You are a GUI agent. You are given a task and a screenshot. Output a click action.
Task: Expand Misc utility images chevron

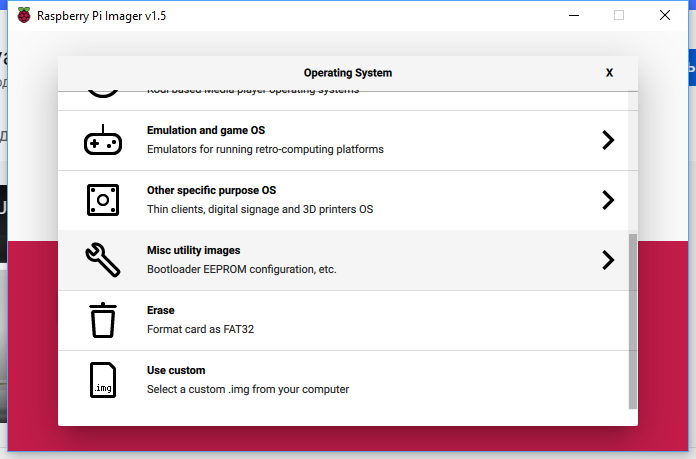pos(608,260)
